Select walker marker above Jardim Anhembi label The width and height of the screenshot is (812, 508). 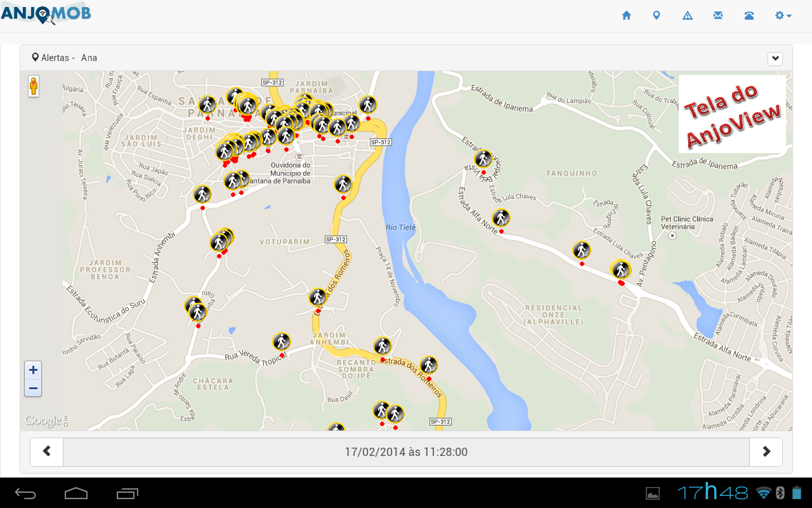click(x=318, y=297)
